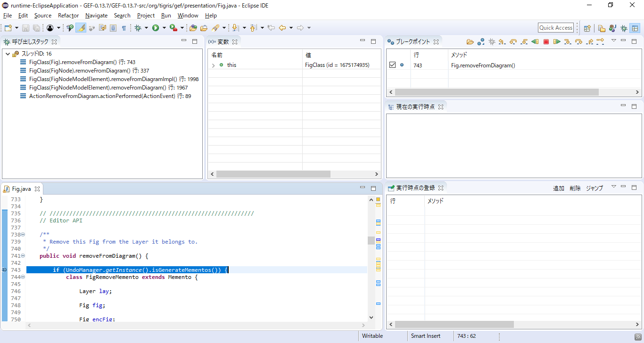Click the editor vertical scrollbar thumb
The width and height of the screenshot is (644, 343).
(371, 240)
